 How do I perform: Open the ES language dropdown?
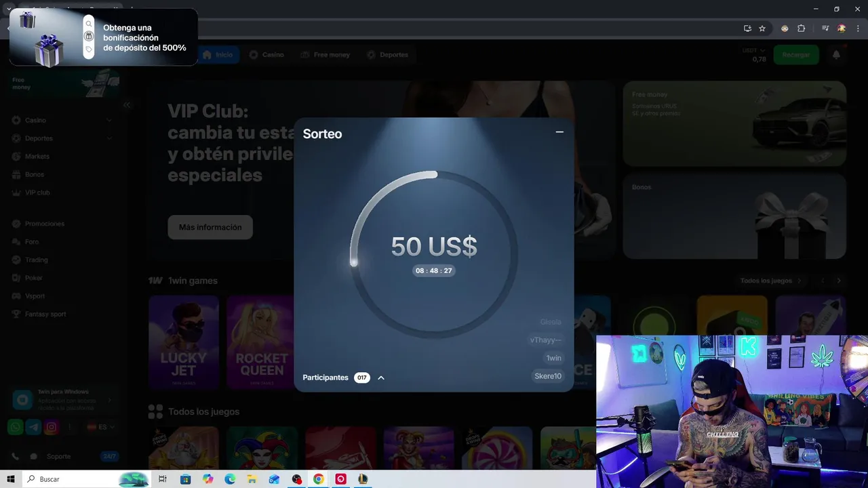[x=101, y=427]
